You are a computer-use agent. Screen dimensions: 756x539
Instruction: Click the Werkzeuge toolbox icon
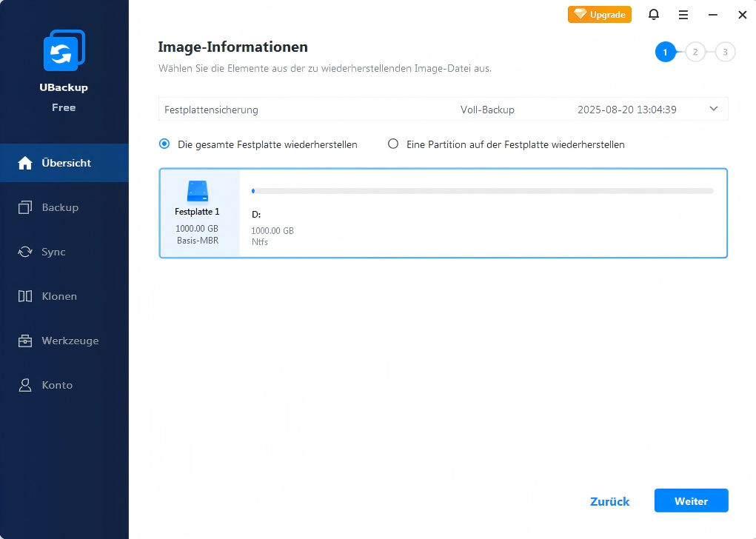25,341
